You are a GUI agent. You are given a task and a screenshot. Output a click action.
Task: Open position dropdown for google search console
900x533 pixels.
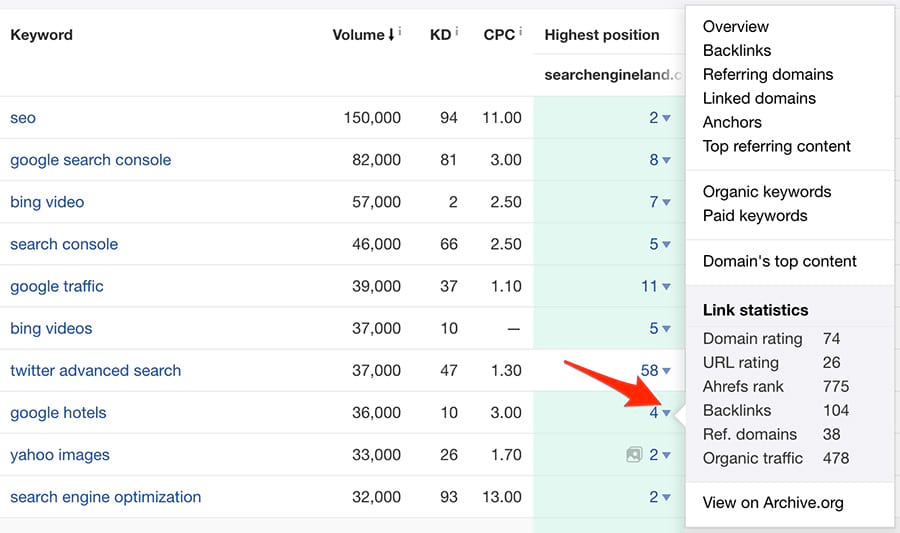(x=665, y=161)
